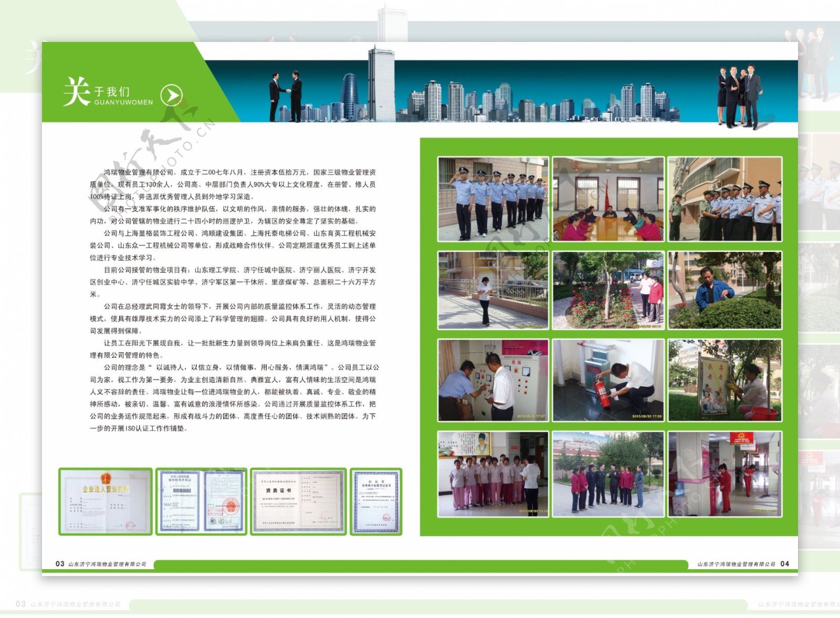Open photo of group standing in outdoor courtyard
Screen dimensions: 840x618
click(608, 474)
